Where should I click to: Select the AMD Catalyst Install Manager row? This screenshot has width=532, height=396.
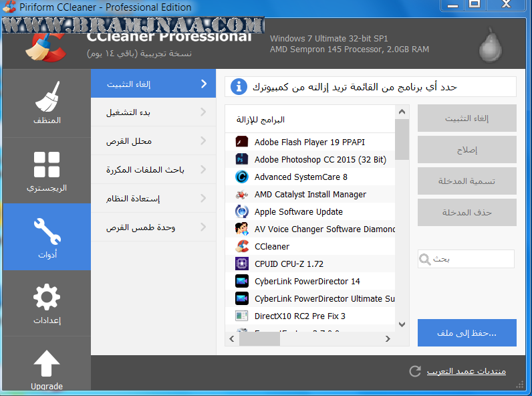click(x=310, y=194)
